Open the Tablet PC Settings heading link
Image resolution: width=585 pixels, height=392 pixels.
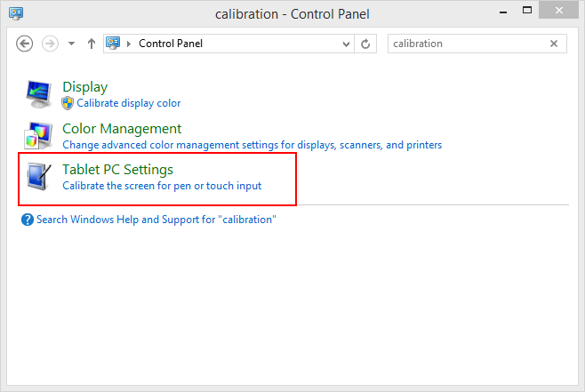(117, 170)
